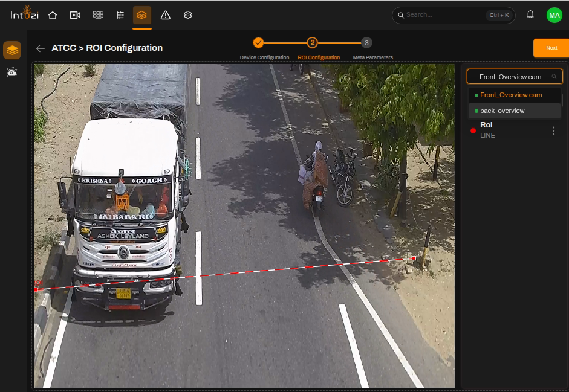Go back using the arrow beside ATCC
This screenshot has width=569, height=392.
[41, 48]
